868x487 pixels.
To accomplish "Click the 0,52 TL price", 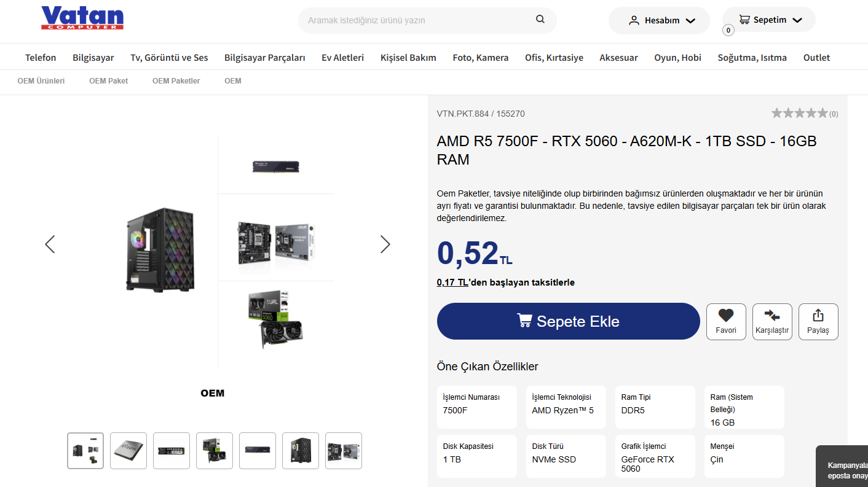I will pyautogui.click(x=475, y=253).
